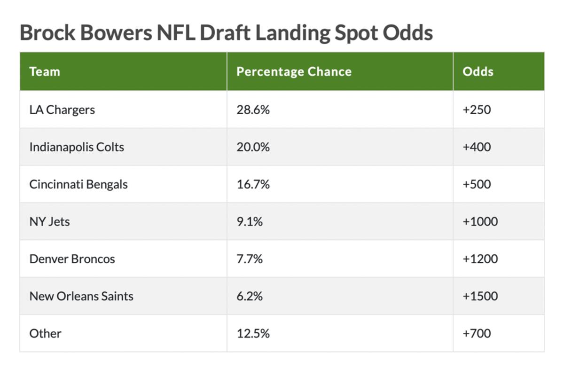Click the 28.6% percentage cell

click(340, 110)
